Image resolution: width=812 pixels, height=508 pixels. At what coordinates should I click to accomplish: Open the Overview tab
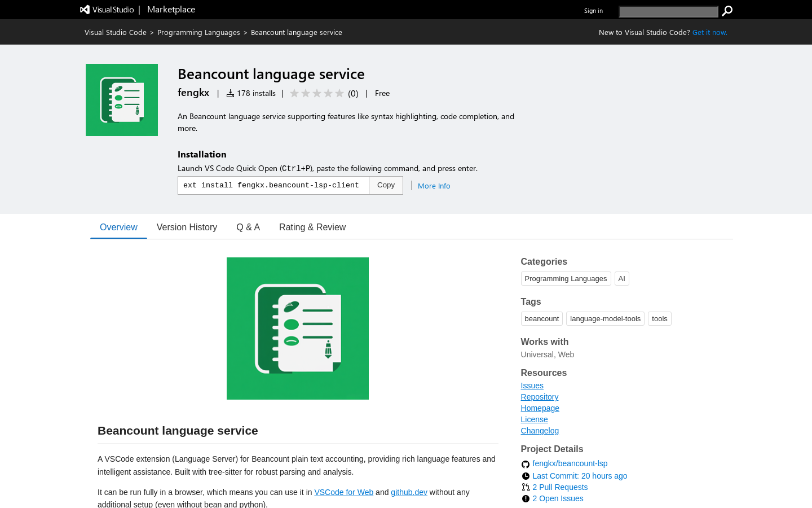tap(118, 227)
